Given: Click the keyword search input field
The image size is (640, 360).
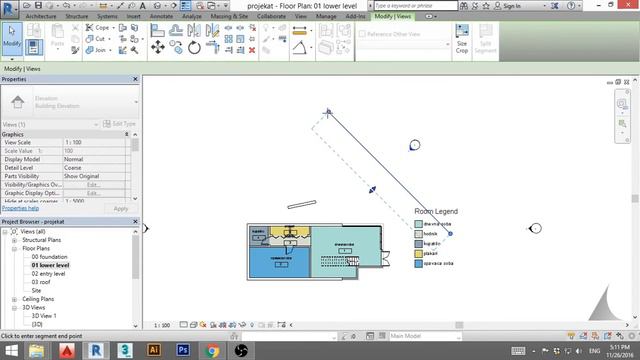Looking at the screenshot, I should coord(416,6).
